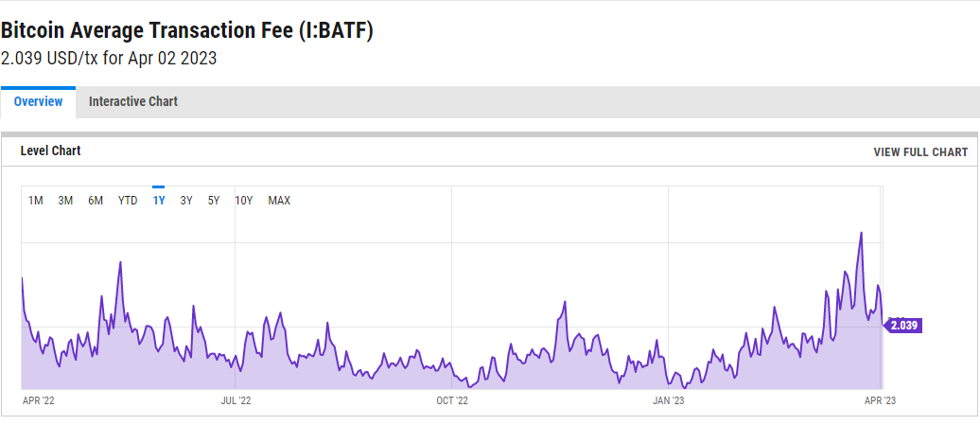
Task: Switch chart to 3Y range
Action: click(186, 201)
